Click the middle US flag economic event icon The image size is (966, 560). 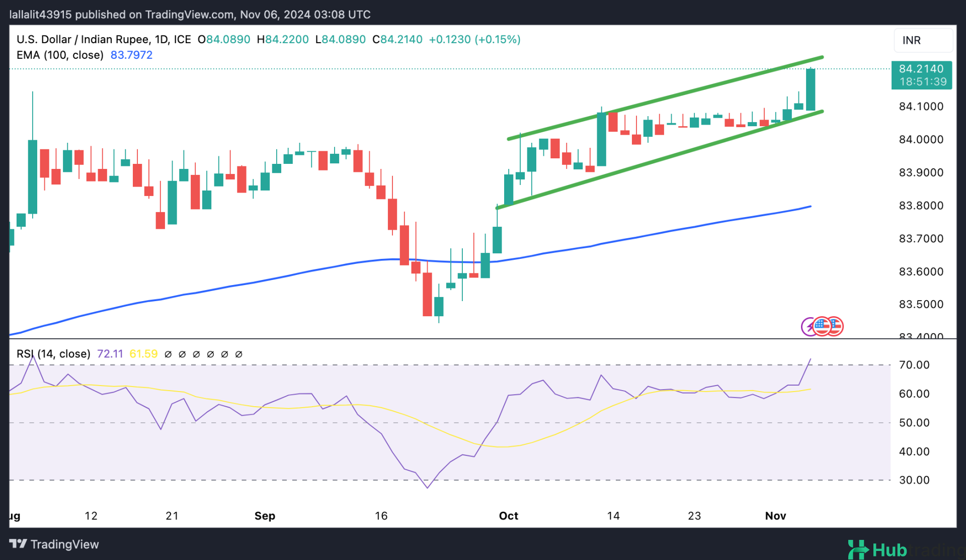[822, 326]
